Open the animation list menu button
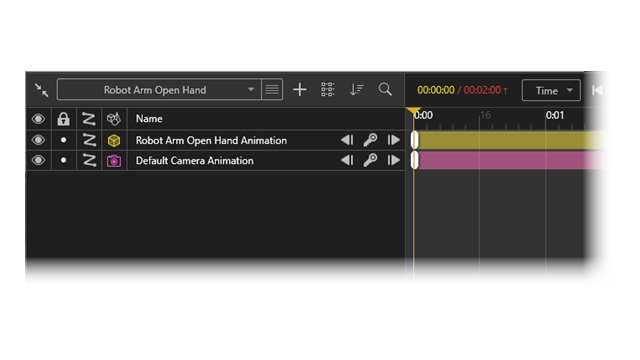 [x=272, y=90]
